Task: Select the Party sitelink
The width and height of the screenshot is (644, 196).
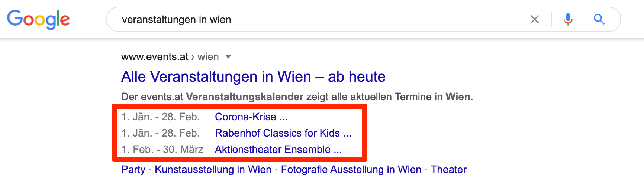Action: click(133, 170)
